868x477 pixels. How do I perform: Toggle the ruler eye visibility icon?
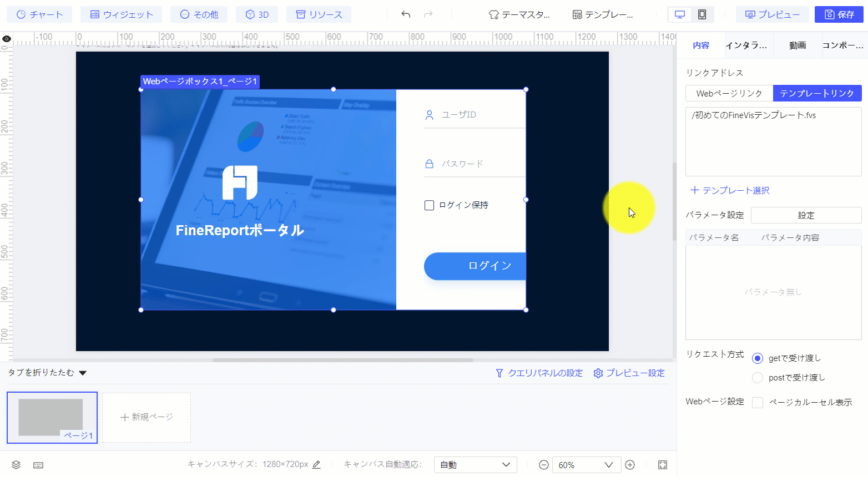click(x=7, y=39)
